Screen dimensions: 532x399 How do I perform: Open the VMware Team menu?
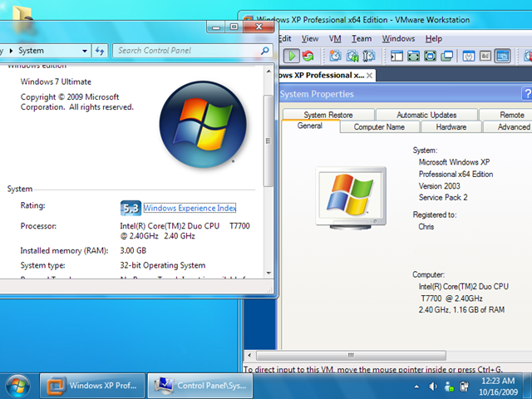point(362,39)
